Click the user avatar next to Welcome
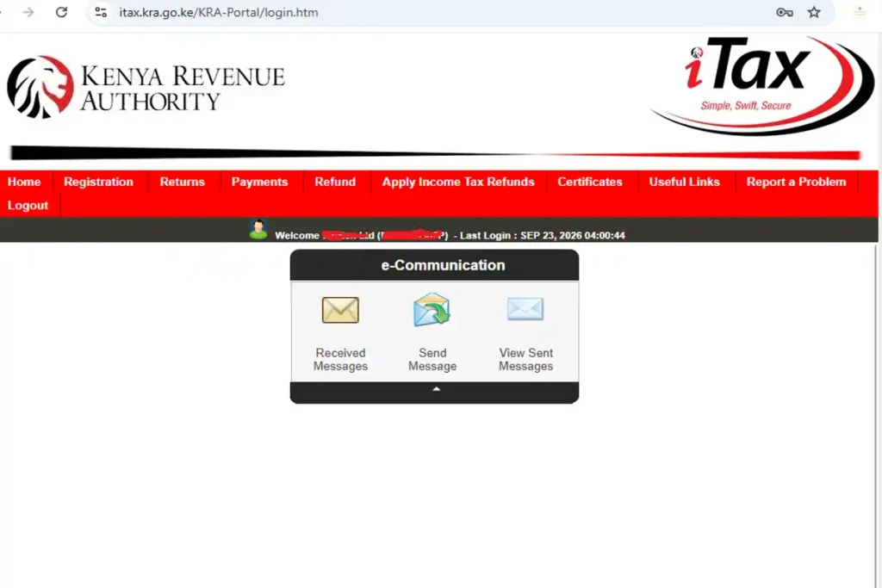Image resolution: width=882 pixels, height=588 pixels. coord(258,229)
